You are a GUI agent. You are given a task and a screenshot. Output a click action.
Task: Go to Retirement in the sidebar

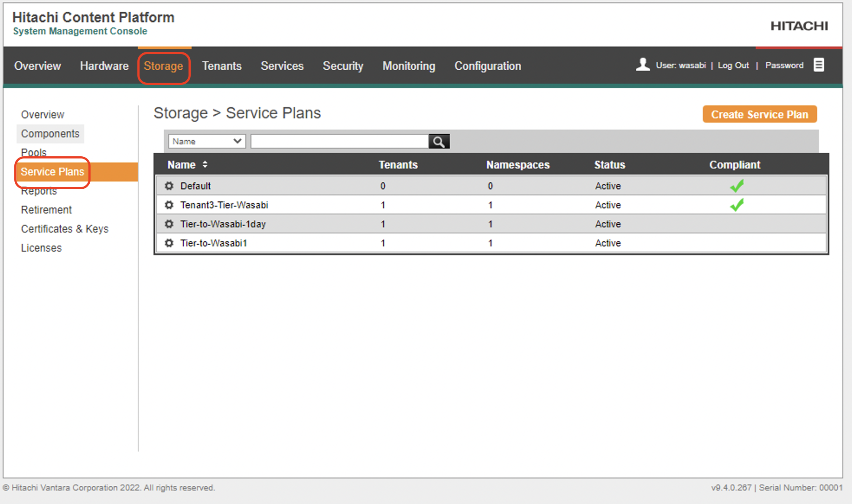(46, 210)
